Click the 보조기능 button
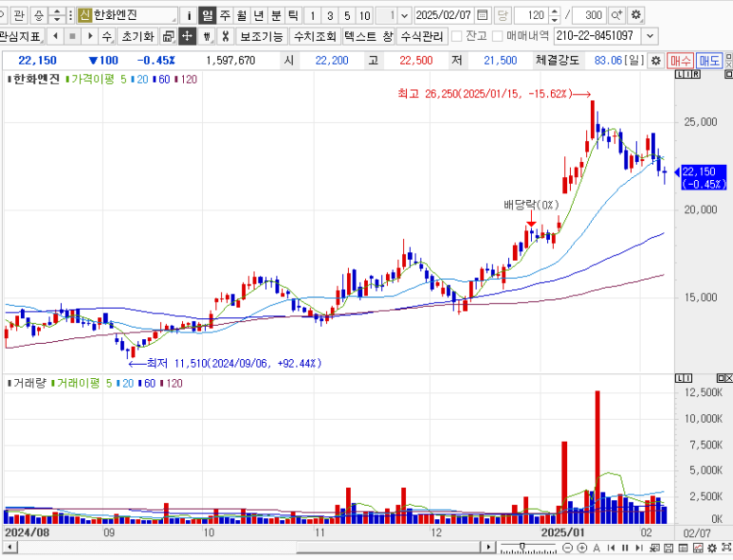733x560 pixels. click(261, 36)
